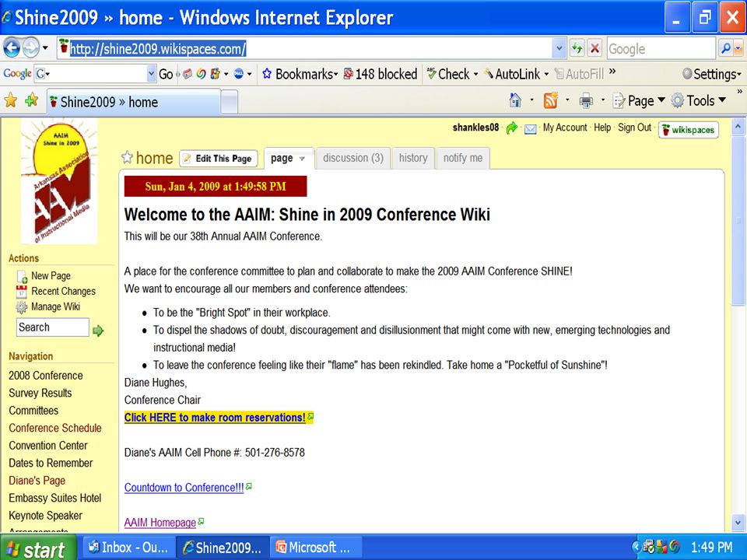
Task: Click the page scrollbar down arrow
Action: tap(737, 523)
